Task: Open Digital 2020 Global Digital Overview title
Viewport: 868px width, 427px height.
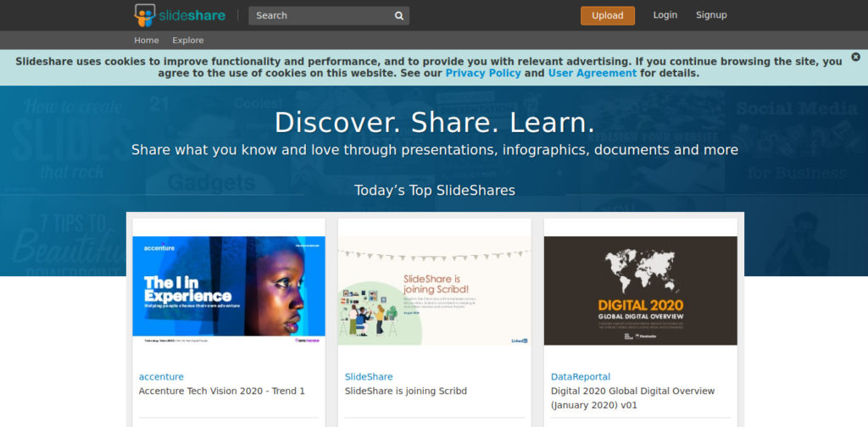Action: pyautogui.click(x=632, y=398)
